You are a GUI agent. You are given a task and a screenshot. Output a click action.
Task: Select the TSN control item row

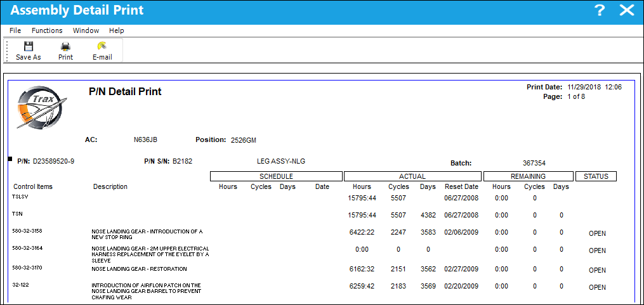click(x=17, y=214)
